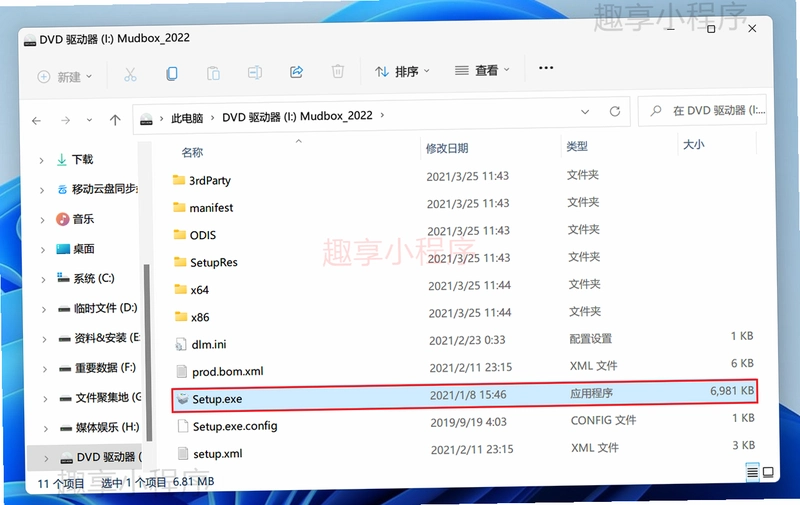This screenshot has height=505, width=800.
Task: Click 配置设置 type cell
Action: [x=591, y=339]
